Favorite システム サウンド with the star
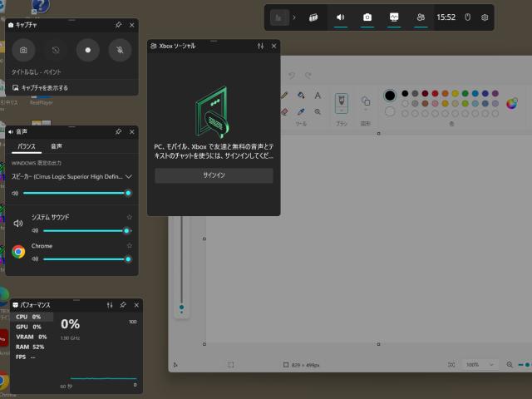The width and height of the screenshot is (532, 399). point(130,217)
